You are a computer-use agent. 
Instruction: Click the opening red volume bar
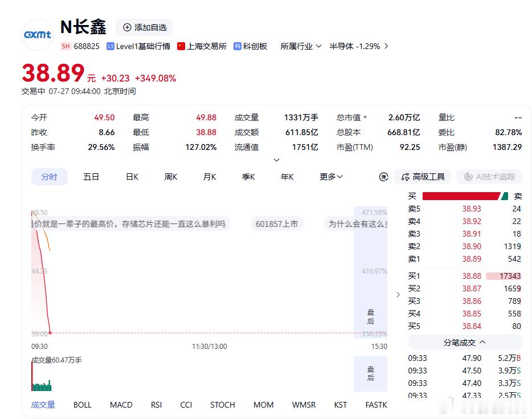32,376
